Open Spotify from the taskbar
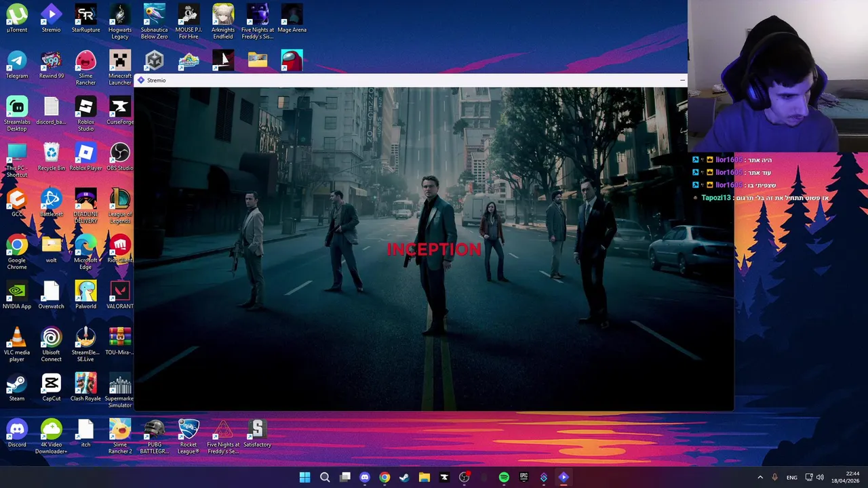Viewport: 868px width, 488px height. coord(504,477)
